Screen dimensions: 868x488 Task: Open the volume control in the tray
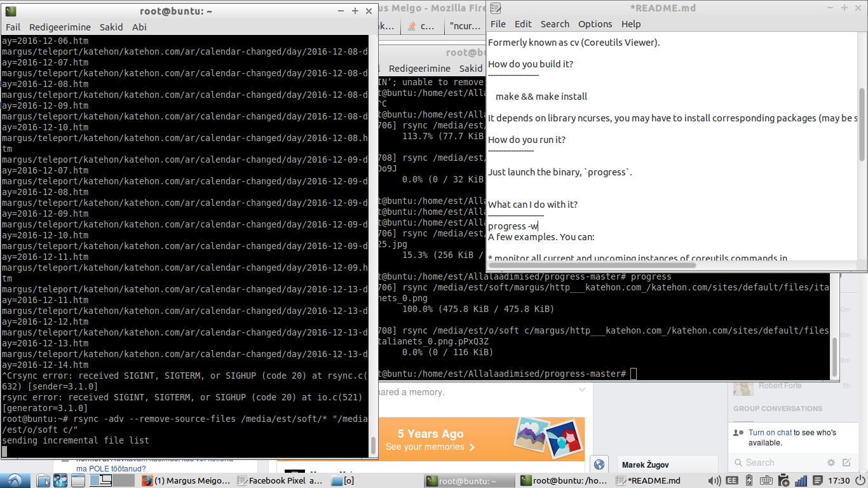714,480
